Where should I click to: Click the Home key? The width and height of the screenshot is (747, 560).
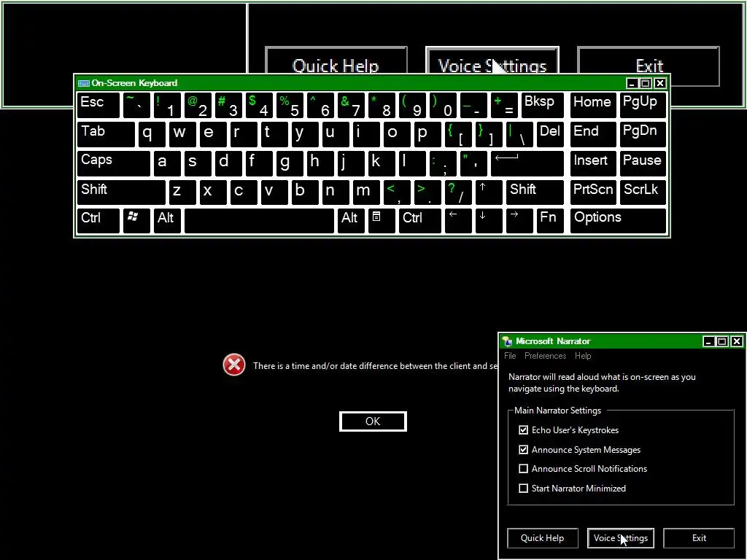pos(593,105)
